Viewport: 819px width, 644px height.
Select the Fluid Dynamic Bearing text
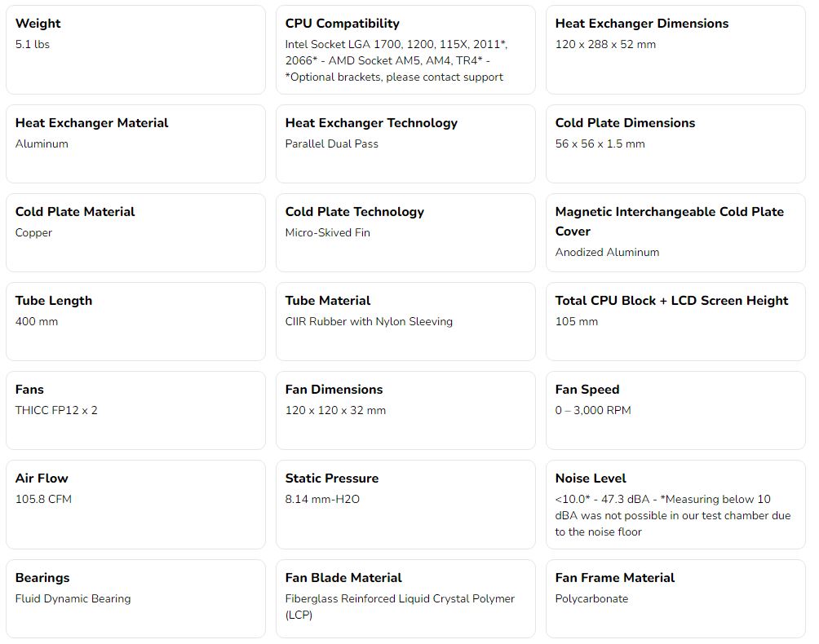point(73,598)
